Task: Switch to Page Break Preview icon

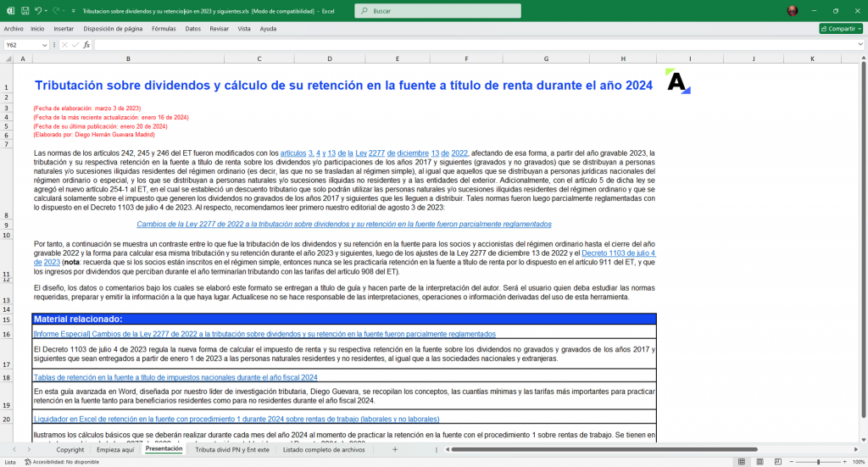Action: coord(778,462)
